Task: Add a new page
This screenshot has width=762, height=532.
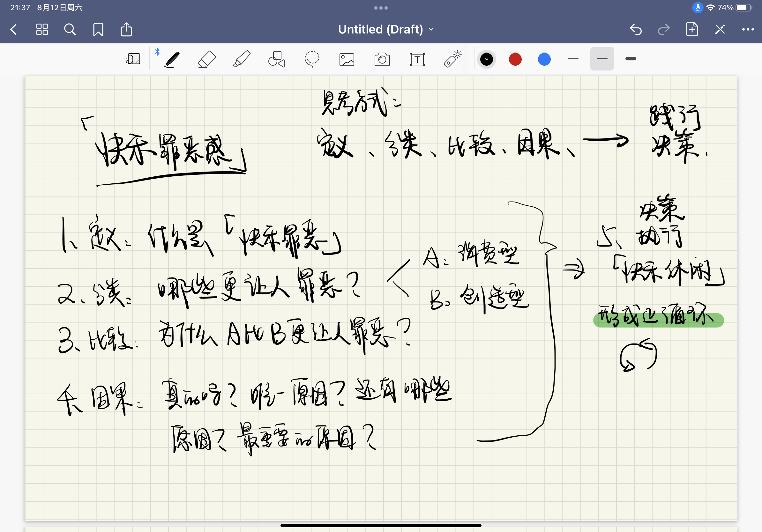Action: [x=692, y=30]
